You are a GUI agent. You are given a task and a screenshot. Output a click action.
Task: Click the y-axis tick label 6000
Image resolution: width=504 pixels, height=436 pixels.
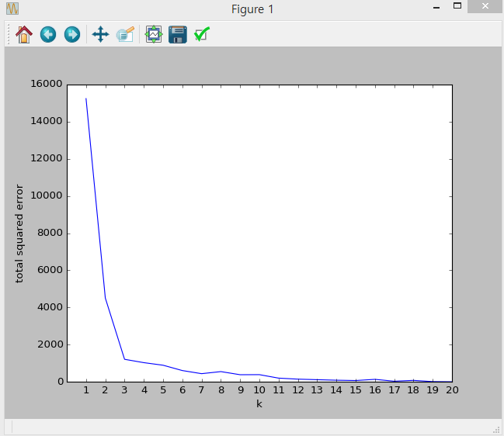(x=50, y=270)
